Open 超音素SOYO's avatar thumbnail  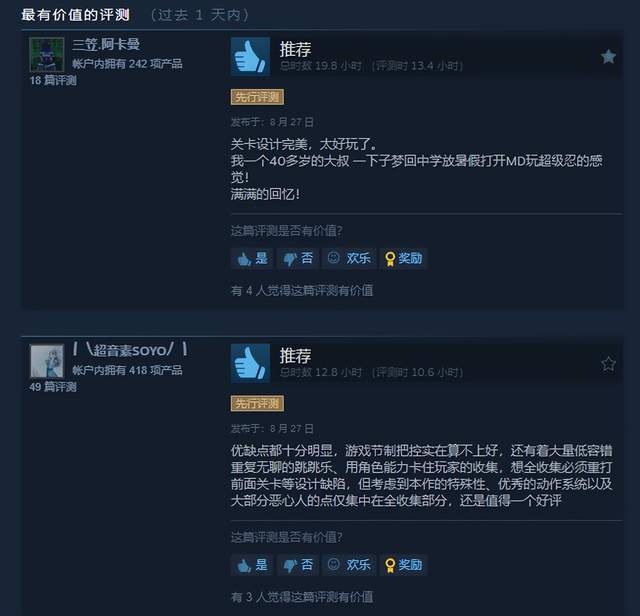tap(47, 361)
